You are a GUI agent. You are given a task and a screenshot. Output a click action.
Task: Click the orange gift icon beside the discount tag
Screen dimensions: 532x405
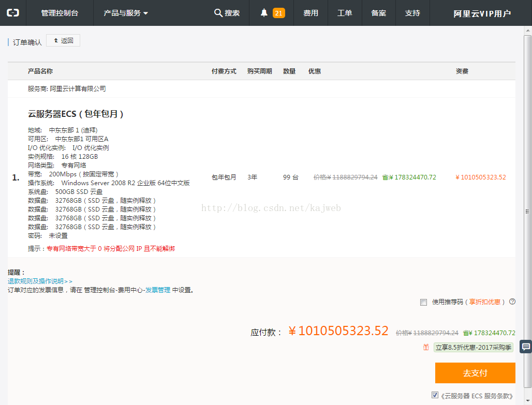(x=425, y=347)
